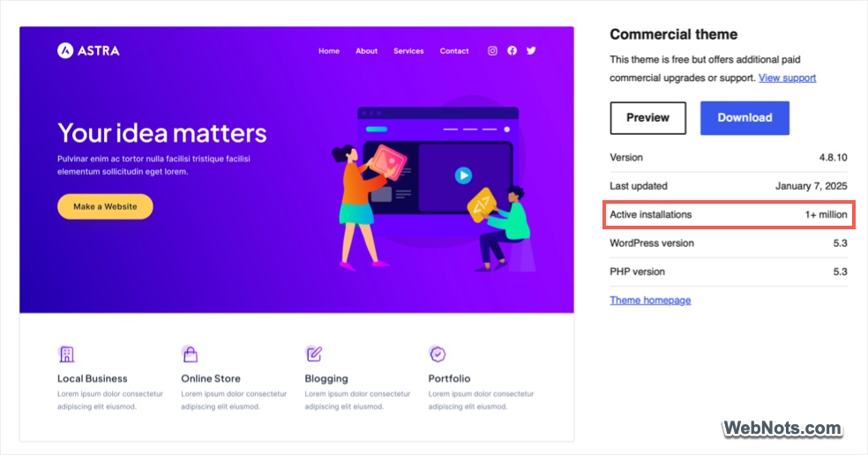Click the January 7, 2025 date
This screenshot has width=868, height=455.
point(811,186)
